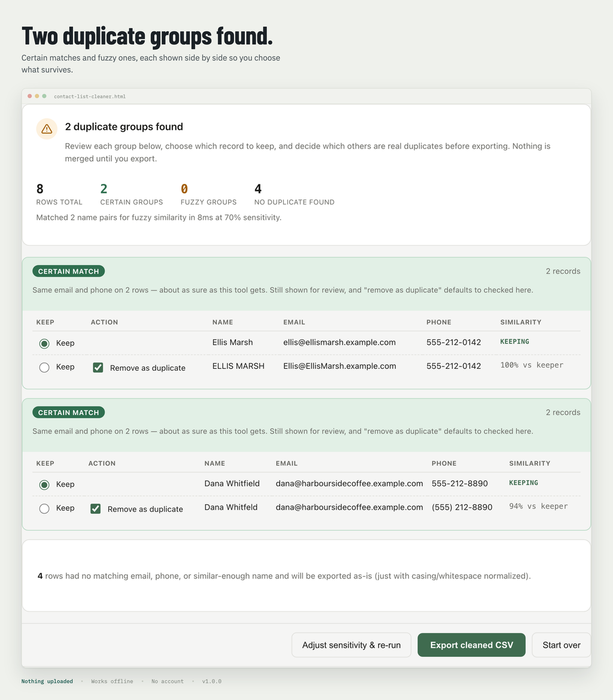Click the name Ellis Marsh
613x700 pixels.
232,343
